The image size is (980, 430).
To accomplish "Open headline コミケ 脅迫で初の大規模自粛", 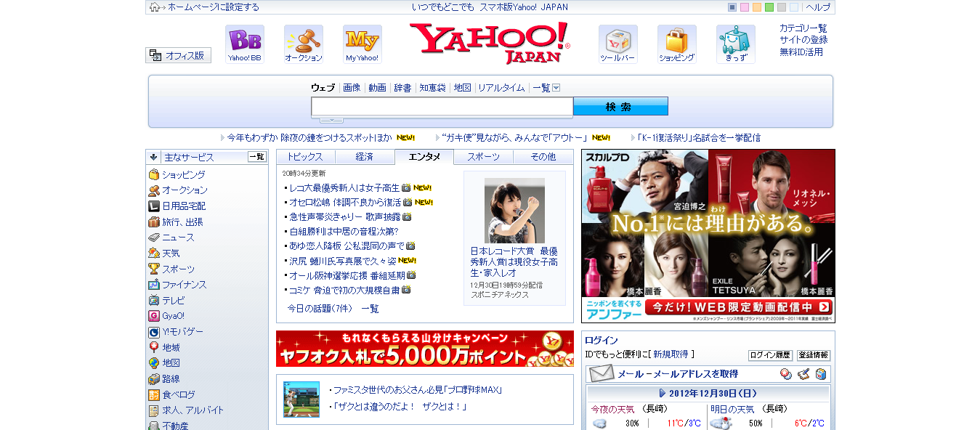I will pos(344,290).
